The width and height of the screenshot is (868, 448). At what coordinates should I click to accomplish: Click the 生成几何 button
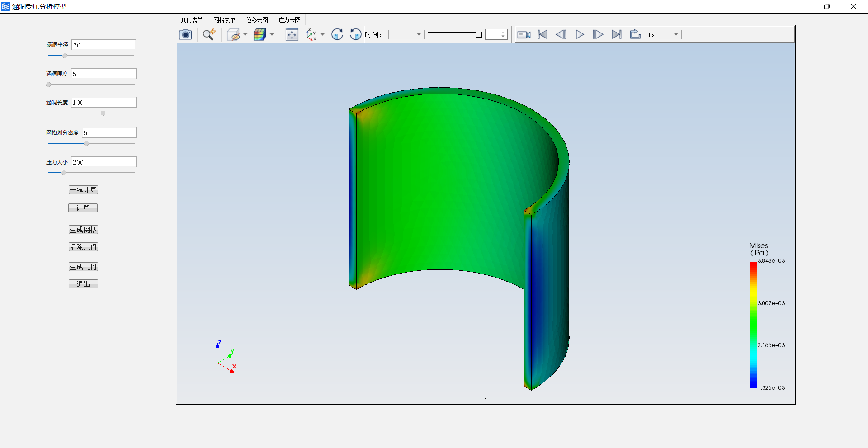tap(83, 267)
